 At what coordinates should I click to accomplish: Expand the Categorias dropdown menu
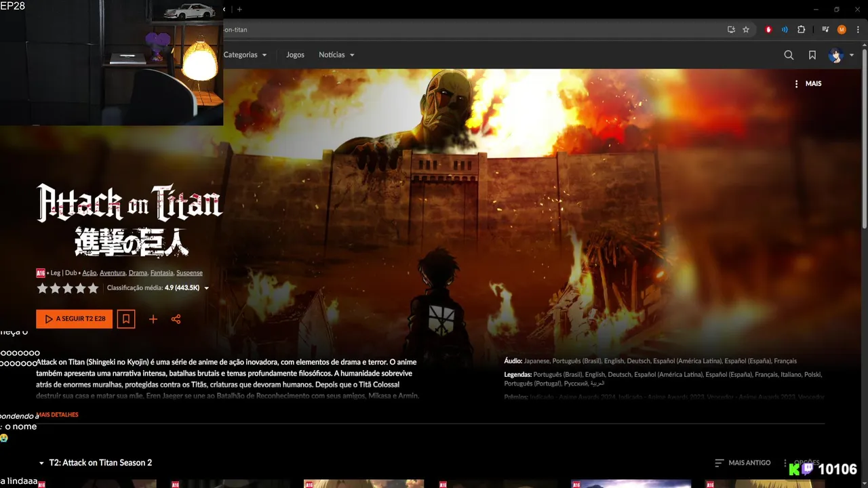coord(245,55)
